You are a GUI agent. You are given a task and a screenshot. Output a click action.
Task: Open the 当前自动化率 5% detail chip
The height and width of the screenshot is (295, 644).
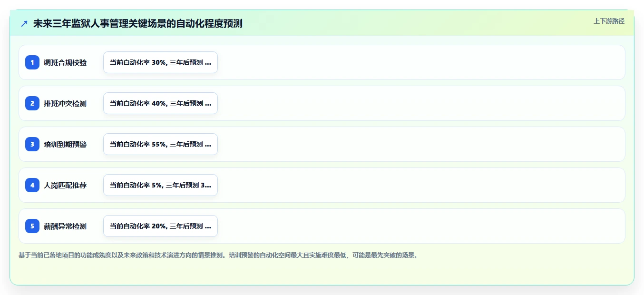[x=160, y=185]
